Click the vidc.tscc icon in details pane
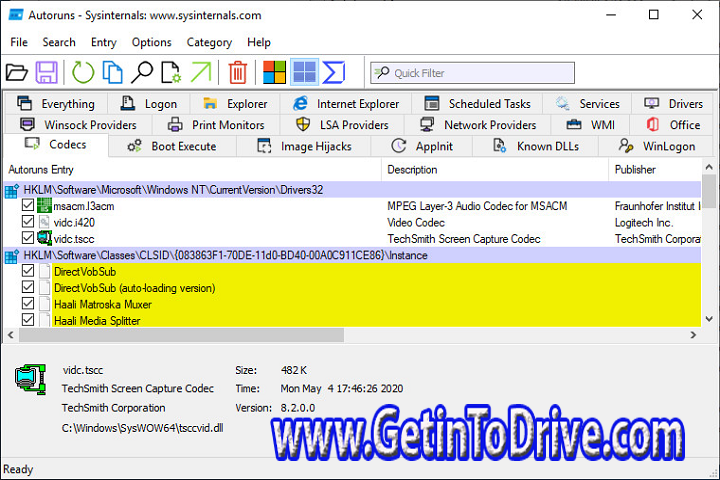Image resolution: width=720 pixels, height=480 pixels. click(x=31, y=379)
